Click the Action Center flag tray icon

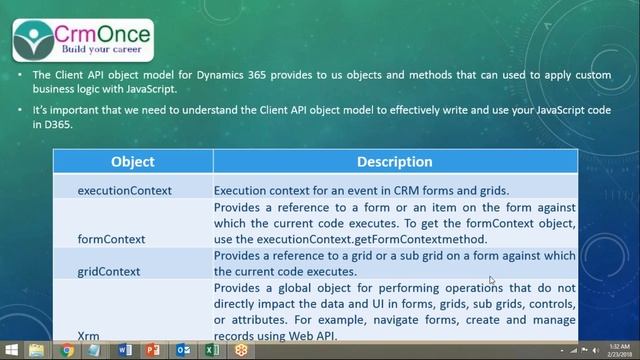tap(584, 351)
